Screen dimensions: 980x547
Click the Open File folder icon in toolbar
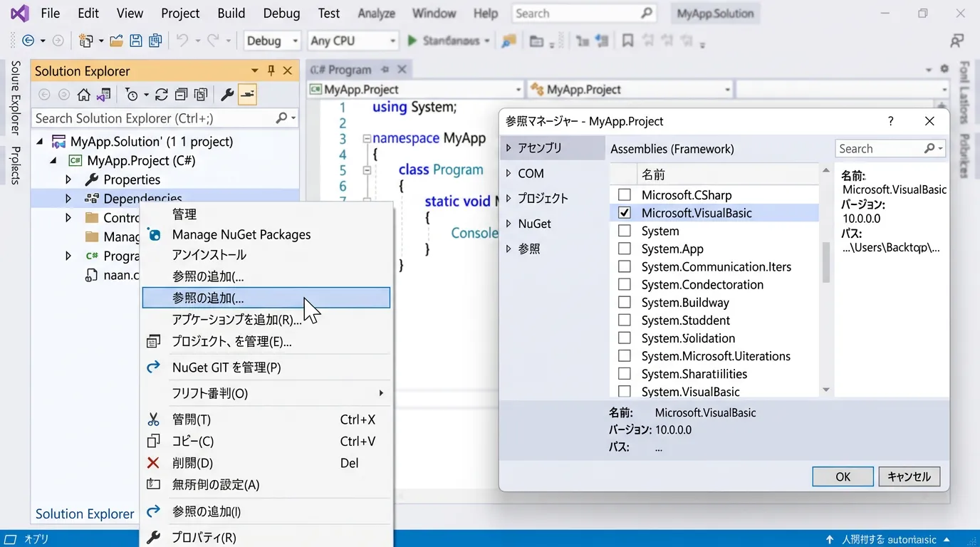click(x=116, y=41)
